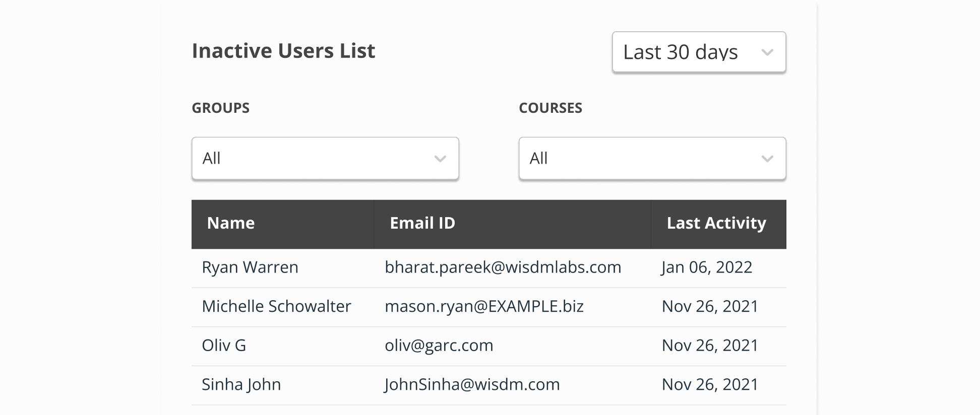Click the Jan 06, 2022 activity date
Image resolution: width=980 pixels, height=415 pixels.
pos(707,267)
